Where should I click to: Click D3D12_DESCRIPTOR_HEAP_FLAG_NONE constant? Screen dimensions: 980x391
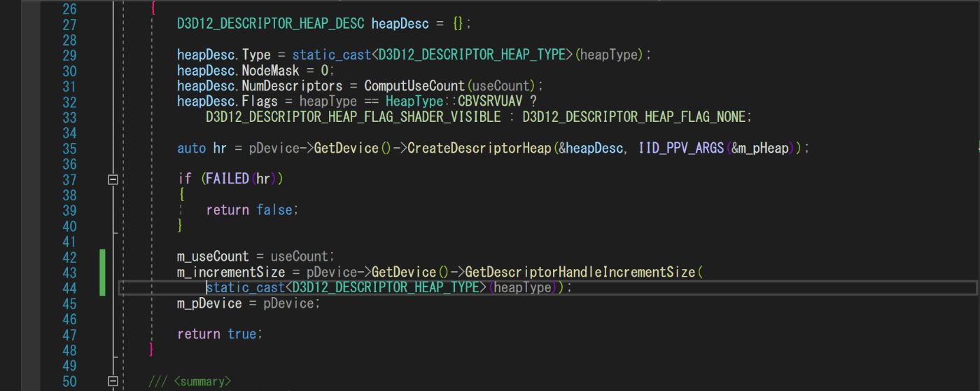[634, 117]
